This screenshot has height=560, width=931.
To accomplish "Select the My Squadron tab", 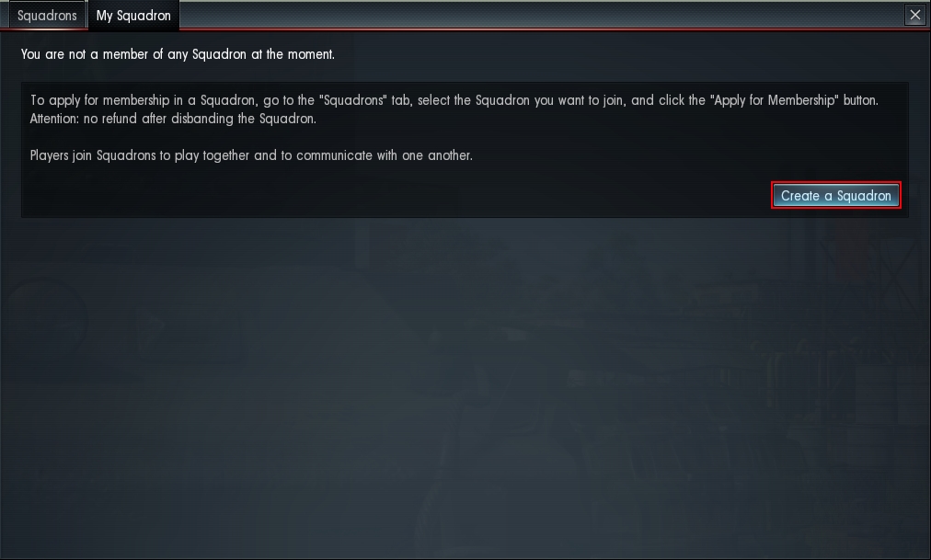I will coord(133,16).
